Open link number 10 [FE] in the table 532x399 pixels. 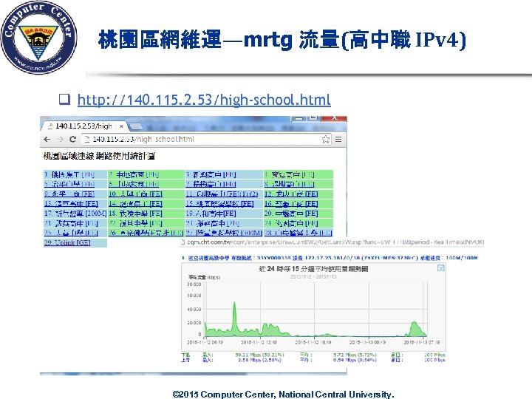(135, 194)
